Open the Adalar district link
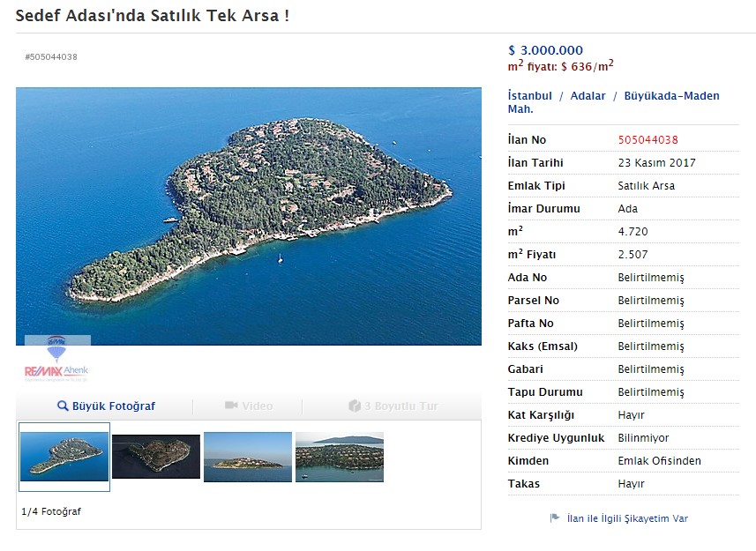The width and height of the screenshot is (756, 551). 588,96
